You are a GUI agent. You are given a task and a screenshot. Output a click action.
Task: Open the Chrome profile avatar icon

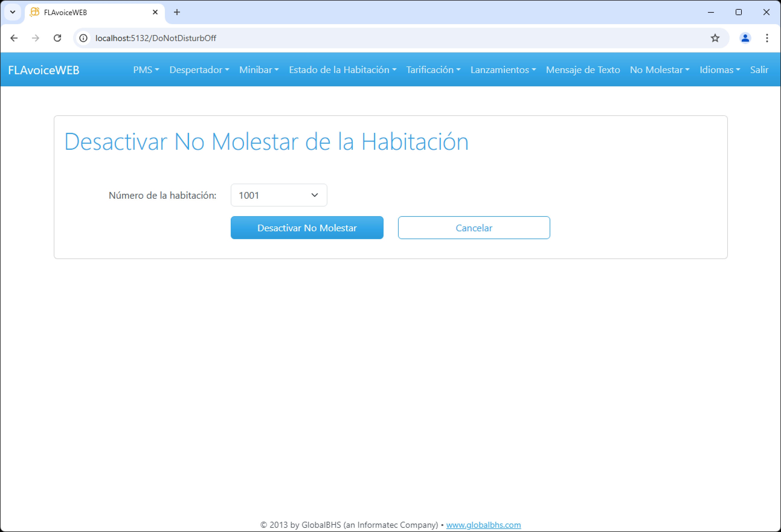point(745,38)
